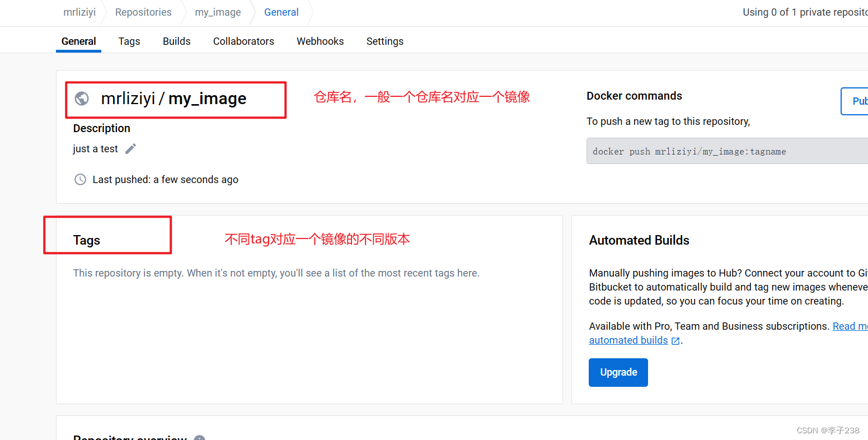This screenshot has width=868, height=440.
Task: Click the globe public-visibility icon beside mrliziyi
Action: [82, 99]
